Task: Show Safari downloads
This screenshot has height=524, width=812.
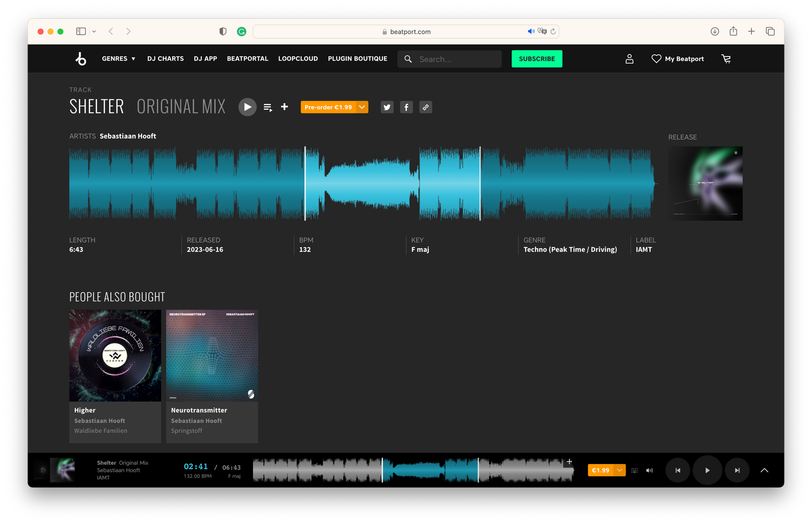Action: point(715,31)
